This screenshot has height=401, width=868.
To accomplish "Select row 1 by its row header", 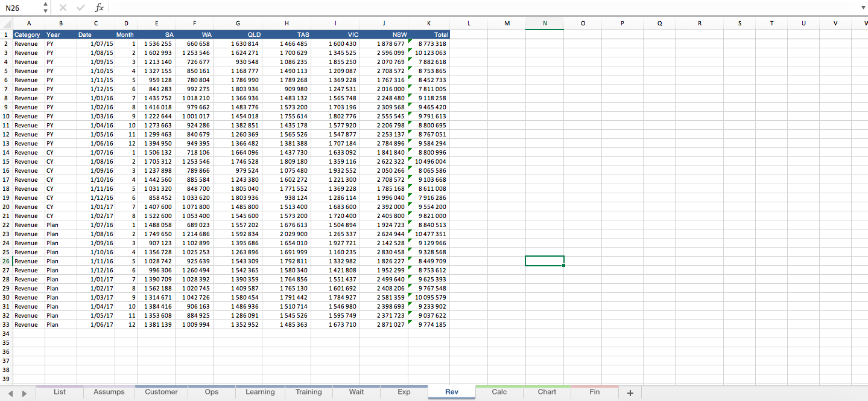I will (x=6, y=34).
